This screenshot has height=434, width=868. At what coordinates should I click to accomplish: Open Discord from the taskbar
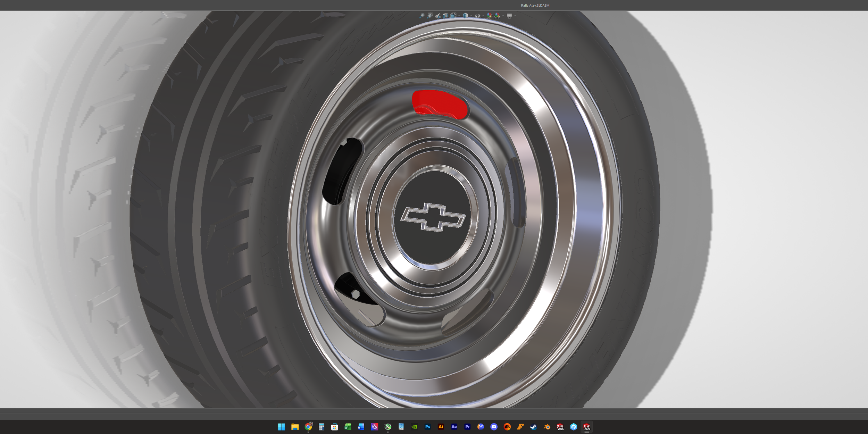pyautogui.click(x=494, y=427)
